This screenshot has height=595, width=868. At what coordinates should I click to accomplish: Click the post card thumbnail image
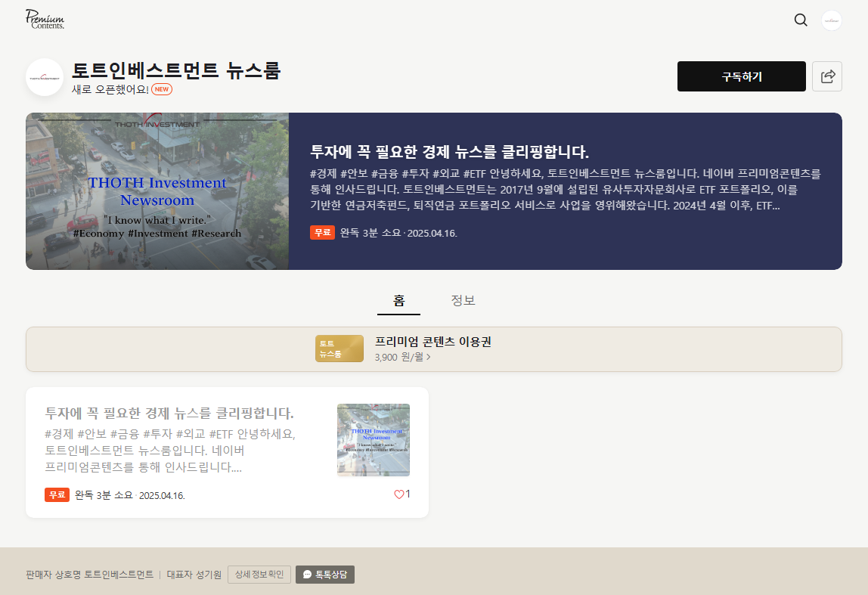pos(374,440)
